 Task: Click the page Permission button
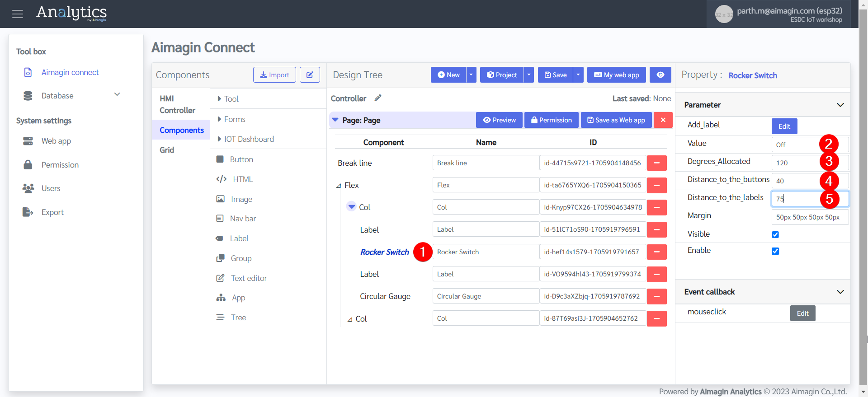pyautogui.click(x=552, y=120)
